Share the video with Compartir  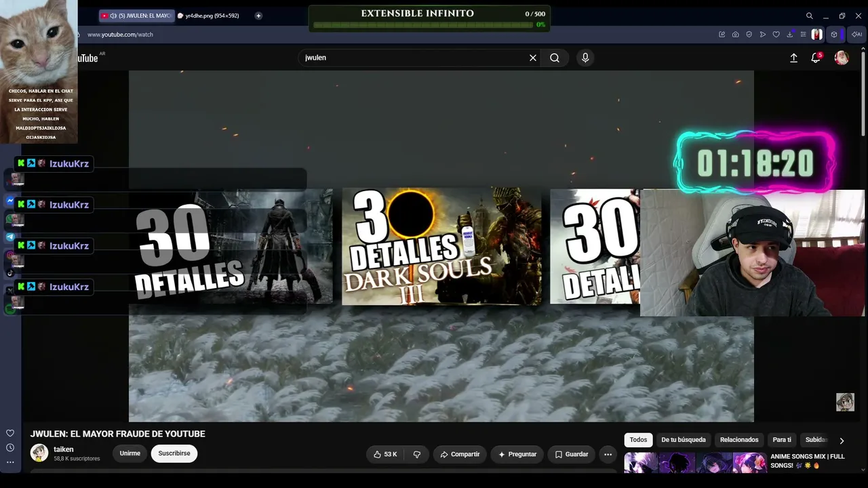460,454
